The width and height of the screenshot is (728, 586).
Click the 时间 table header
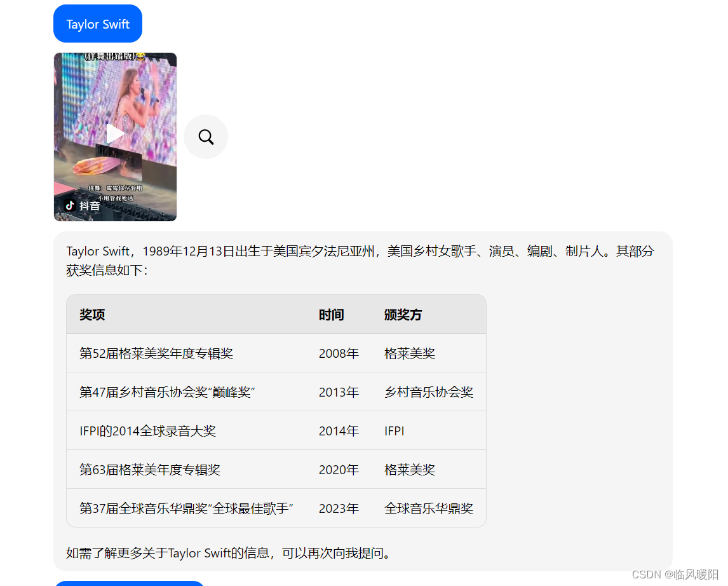click(331, 314)
